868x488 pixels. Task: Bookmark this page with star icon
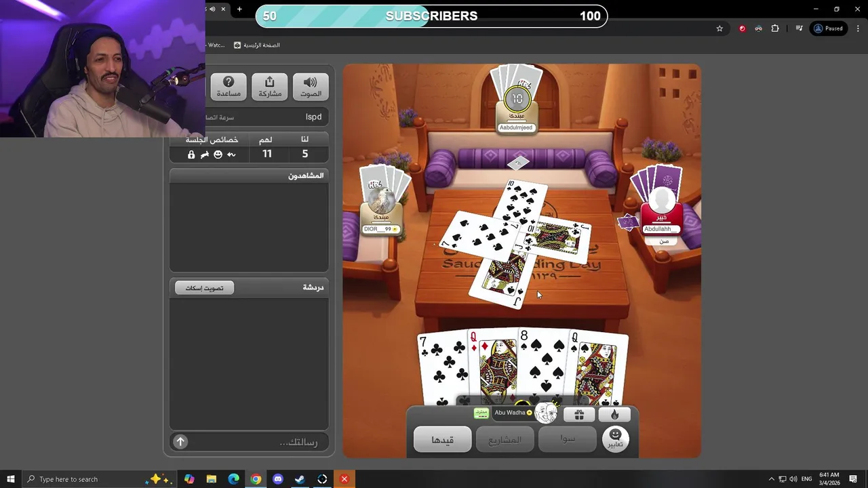coord(719,28)
